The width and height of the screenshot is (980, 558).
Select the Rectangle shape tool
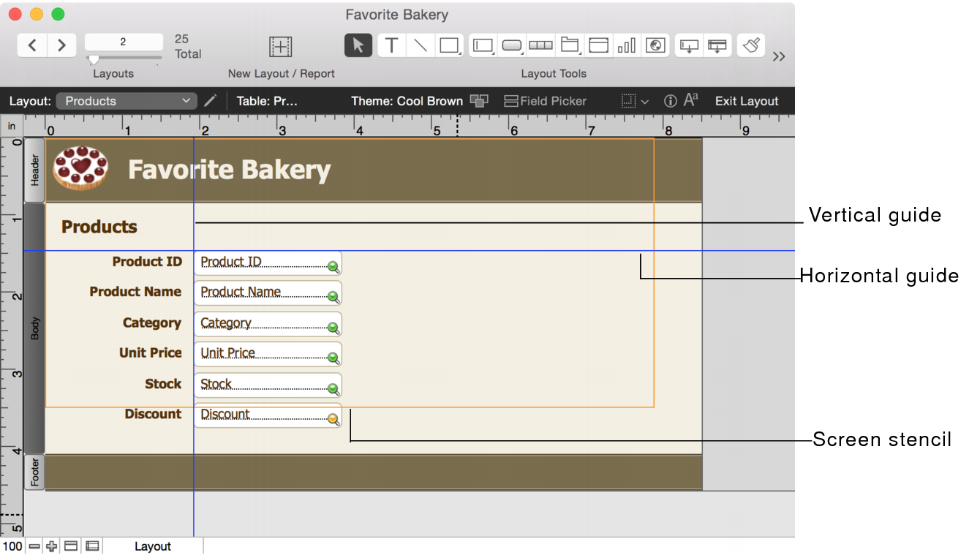click(449, 45)
